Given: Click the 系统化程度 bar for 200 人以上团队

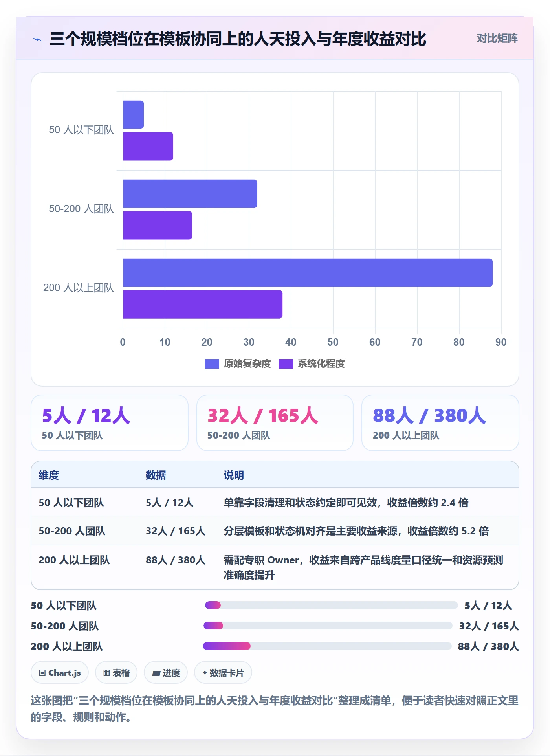Looking at the screenshot, I should (203, 304).
